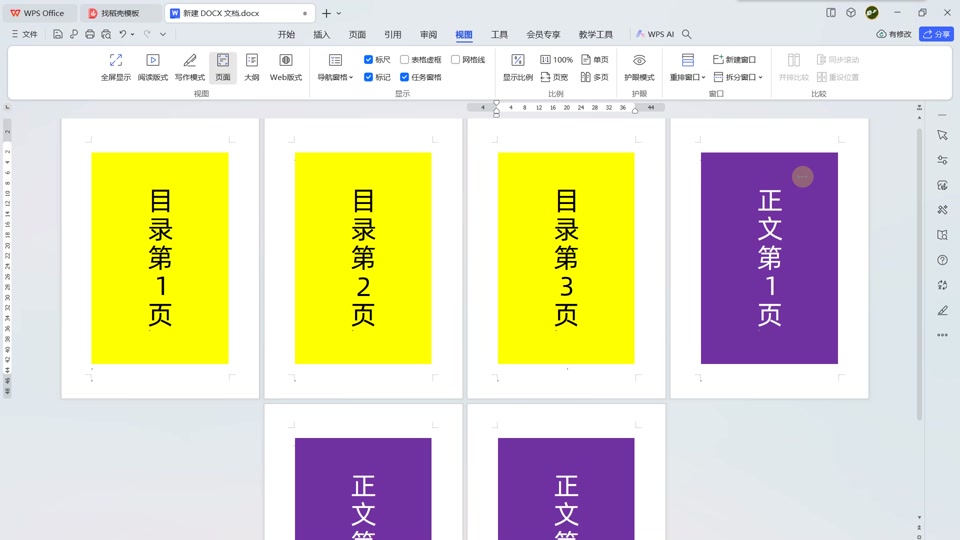Click the right indent marker on horizontal ruler
This screenshot has height=540, width=960.
(x=635, y=110)
